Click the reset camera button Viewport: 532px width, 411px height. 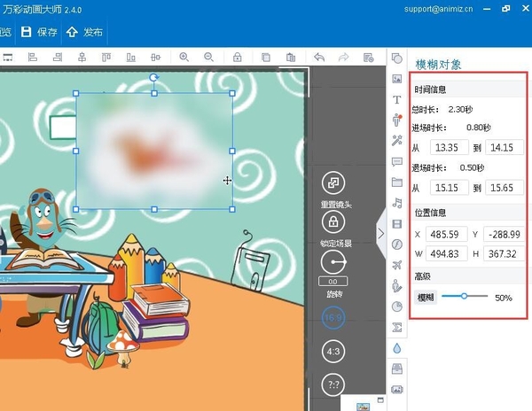(333, 183)
